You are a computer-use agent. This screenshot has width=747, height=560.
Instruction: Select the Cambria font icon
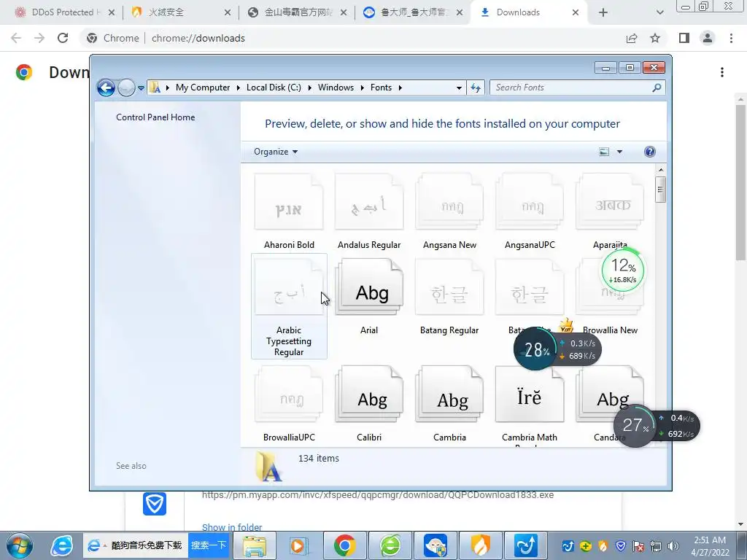(449, 394)
